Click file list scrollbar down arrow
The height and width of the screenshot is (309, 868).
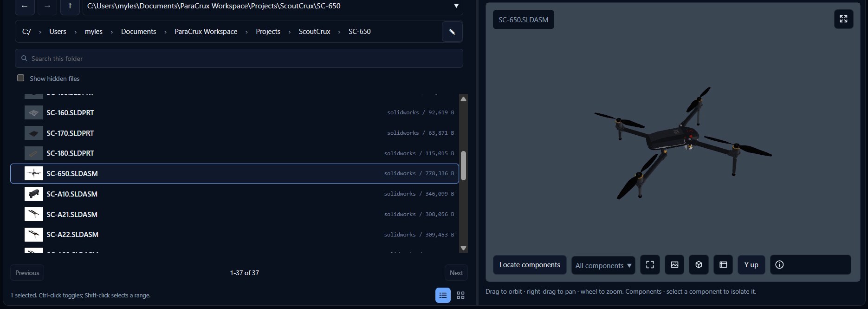tap(463, 248)
